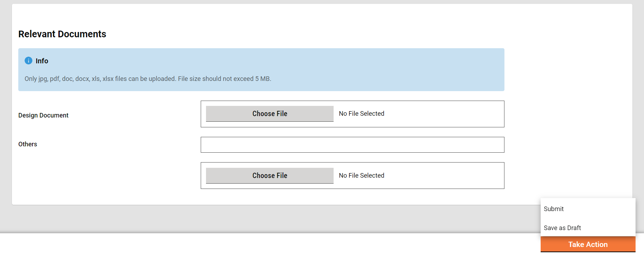The width and height of the screenshot is (644, 254).
Task: Click the blue Info circle icon
Action: click(x=28, y=61)
